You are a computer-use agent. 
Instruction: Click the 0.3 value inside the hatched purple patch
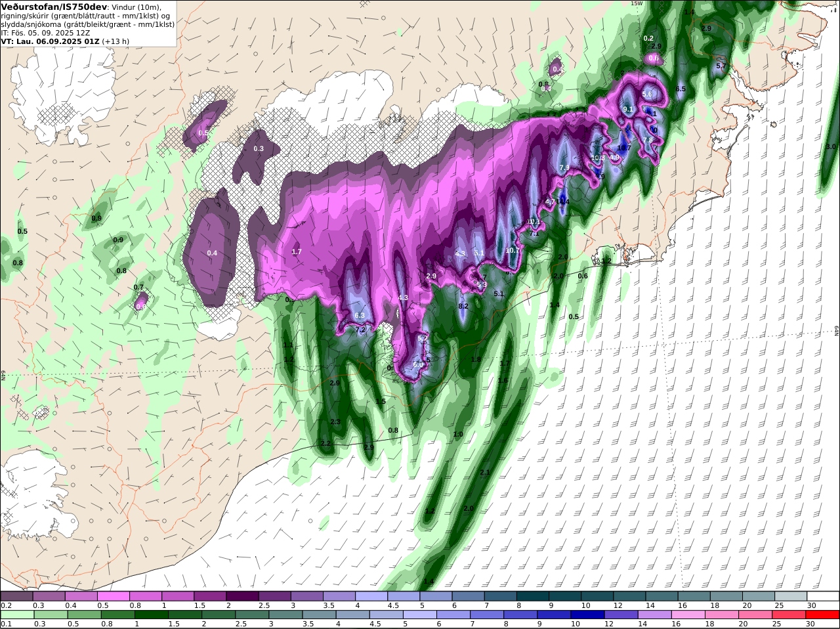(259, 148)
